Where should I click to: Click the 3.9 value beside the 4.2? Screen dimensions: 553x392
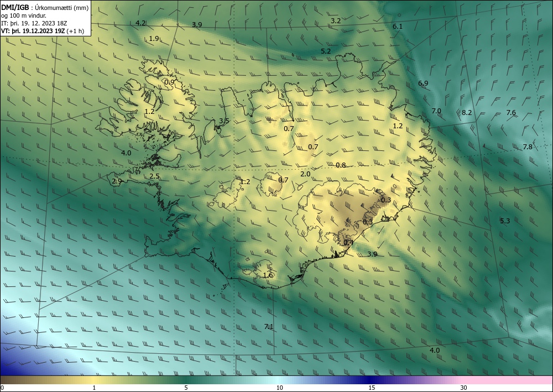point(197,24)
